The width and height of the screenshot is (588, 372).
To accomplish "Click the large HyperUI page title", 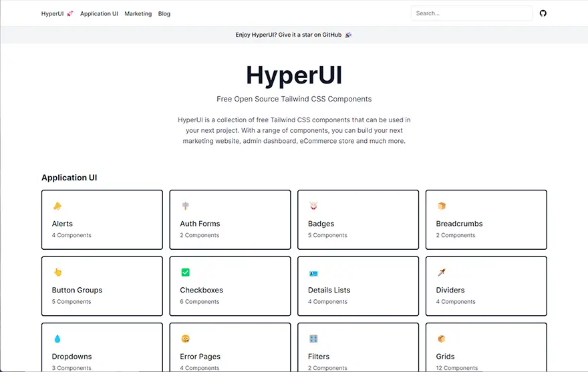I will point(294,75).
